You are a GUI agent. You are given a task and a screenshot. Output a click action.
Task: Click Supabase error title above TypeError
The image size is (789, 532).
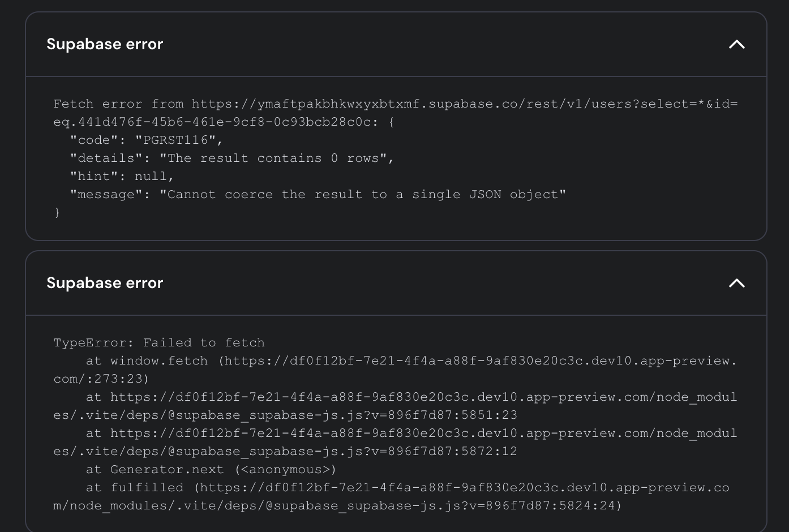point(105,283)
